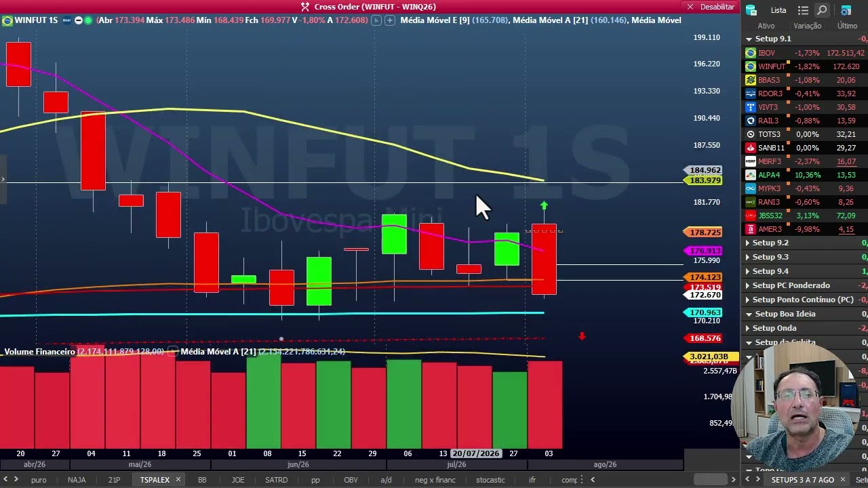
Task: Click the Lista label in watchlist toolbar
Action: tap(778, 10)
